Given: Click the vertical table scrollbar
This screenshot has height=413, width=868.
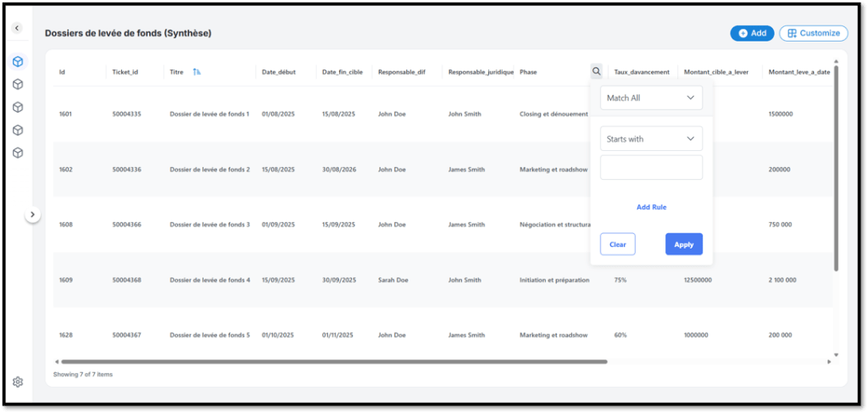Looking at the screenshot, I should (x=836, y=170).
